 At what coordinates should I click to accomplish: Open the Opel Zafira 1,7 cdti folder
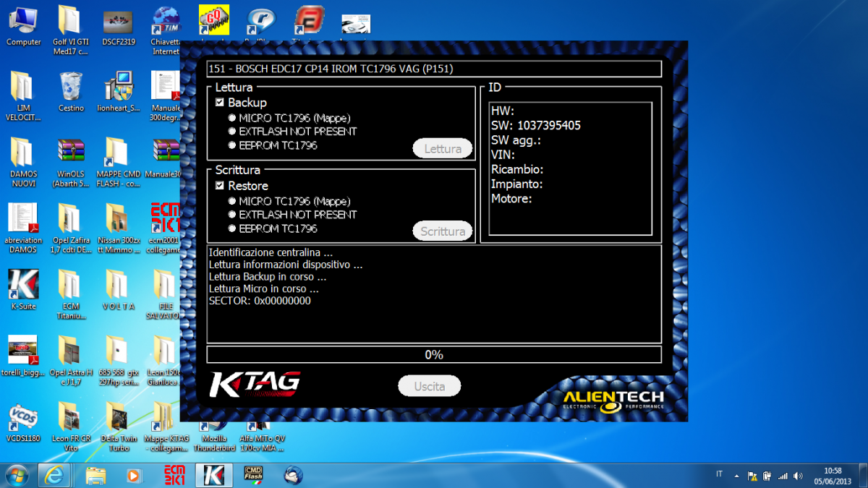(71, 228)
